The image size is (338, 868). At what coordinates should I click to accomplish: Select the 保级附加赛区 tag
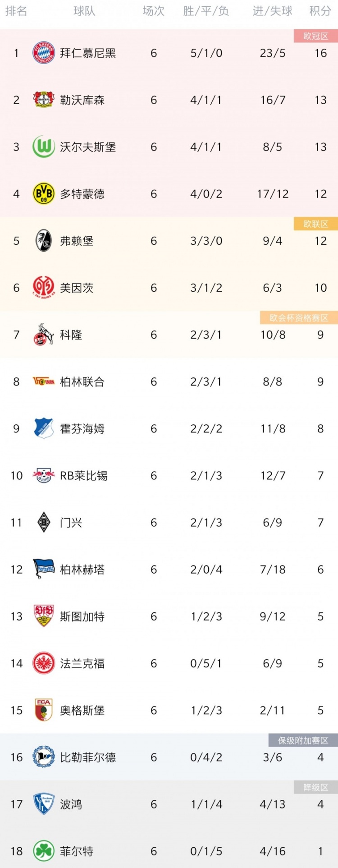coord(303,740)
